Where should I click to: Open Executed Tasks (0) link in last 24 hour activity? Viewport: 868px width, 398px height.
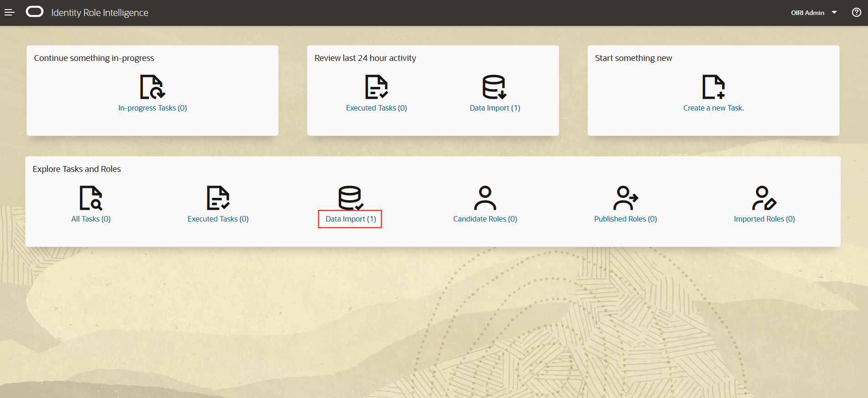377,108
